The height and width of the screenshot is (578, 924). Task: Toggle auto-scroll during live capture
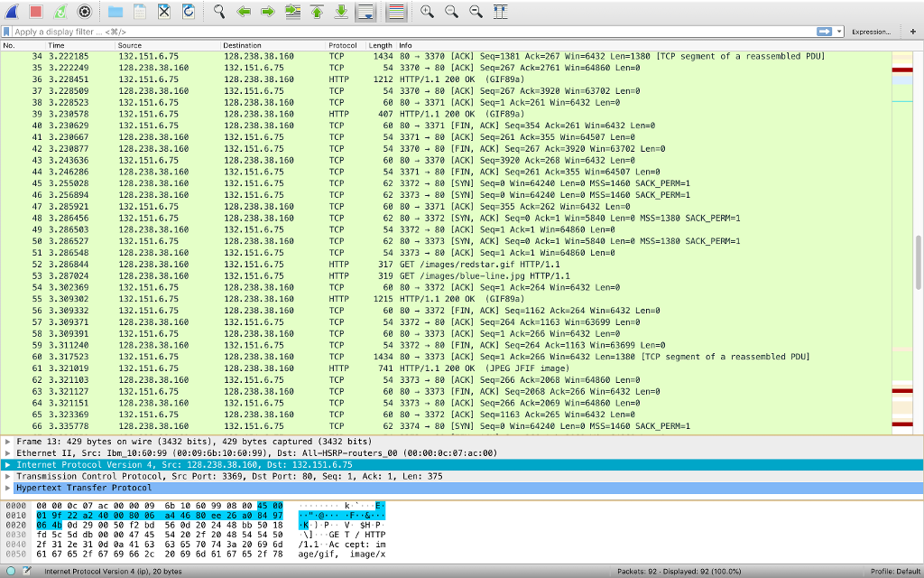[366, 11]
